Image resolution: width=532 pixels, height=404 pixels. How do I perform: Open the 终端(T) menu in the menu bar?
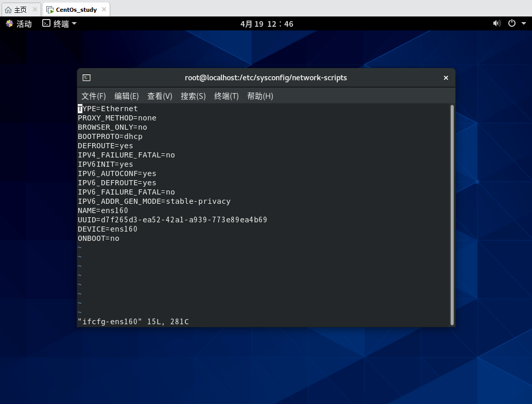[226, 96]
